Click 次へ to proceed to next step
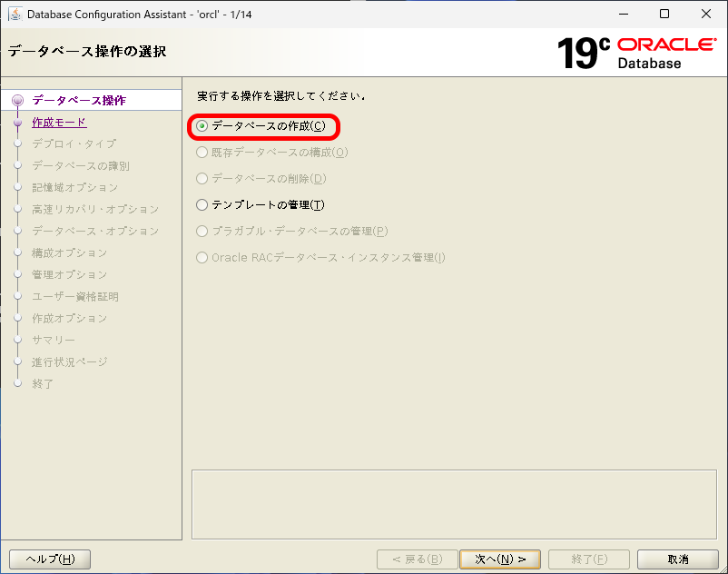Image resolution: width=728 pixels, height=574 pixels. 500,559
